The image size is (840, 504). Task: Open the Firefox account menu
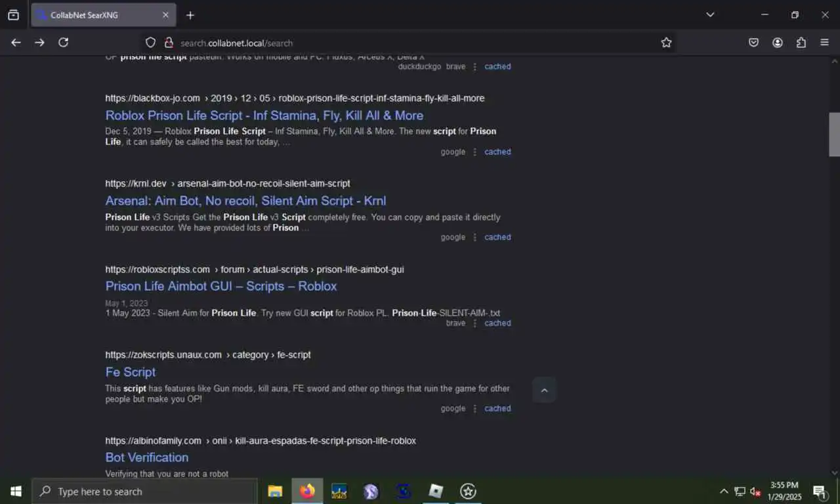point(778,43)
